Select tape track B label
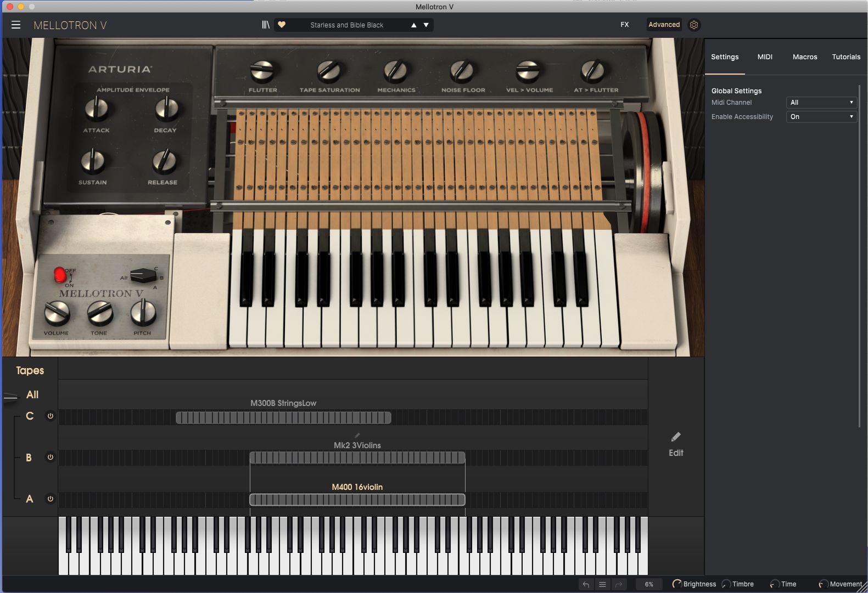 click(29, 458)
